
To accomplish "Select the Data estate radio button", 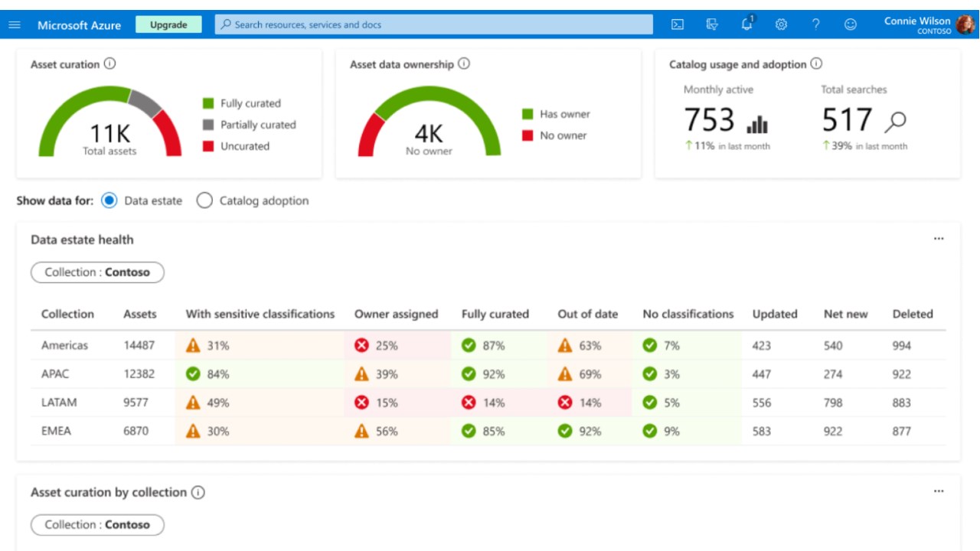I will coord(109,201).
